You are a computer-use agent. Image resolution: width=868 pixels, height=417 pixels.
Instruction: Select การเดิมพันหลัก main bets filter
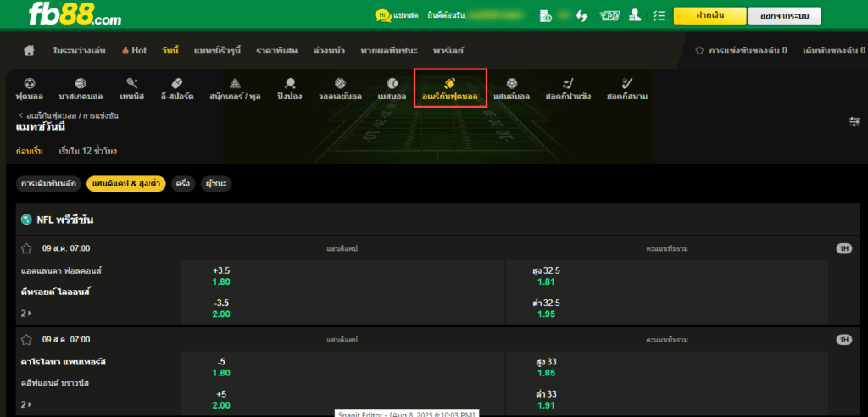(49, 184)
